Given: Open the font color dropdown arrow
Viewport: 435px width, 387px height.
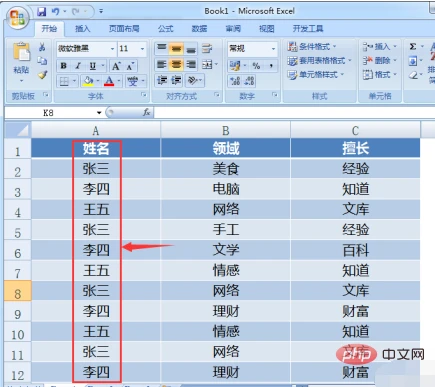Looking at the screenshot, I should (119, 81).
